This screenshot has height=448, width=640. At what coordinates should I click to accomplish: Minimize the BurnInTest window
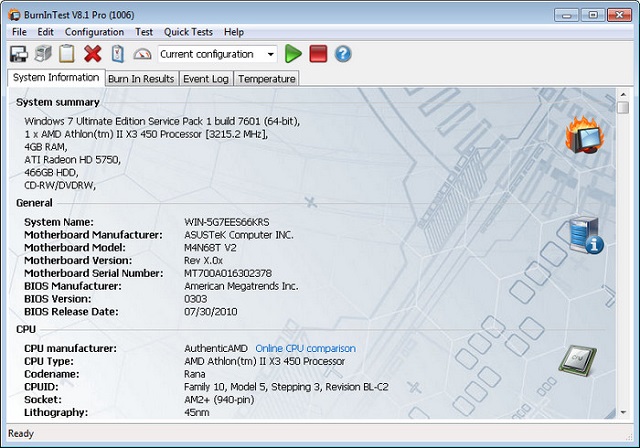[567, 15]
